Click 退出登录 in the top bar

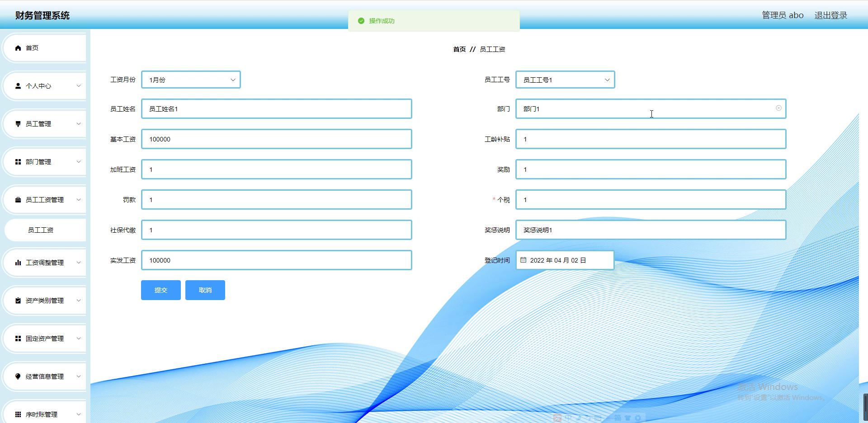[x=830, y=15]
